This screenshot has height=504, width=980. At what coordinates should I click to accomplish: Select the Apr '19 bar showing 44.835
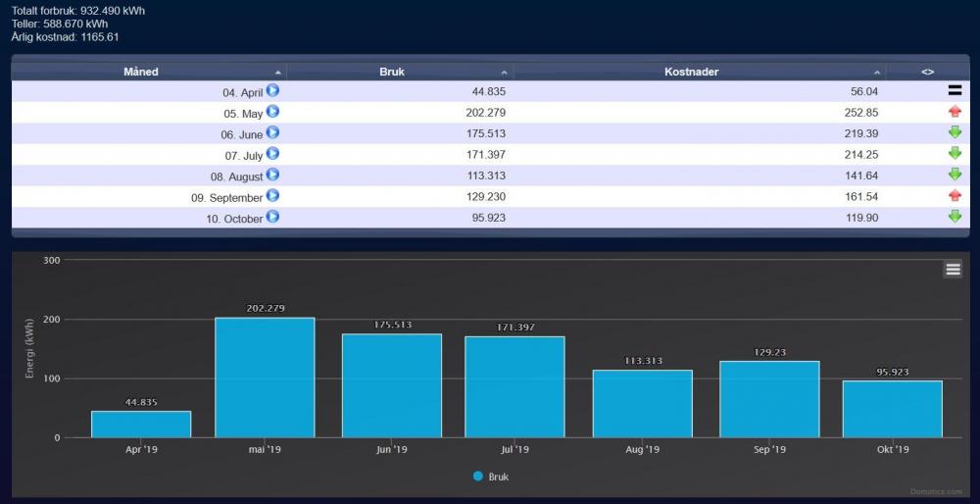pyautogui.click(x=141, y=424)
